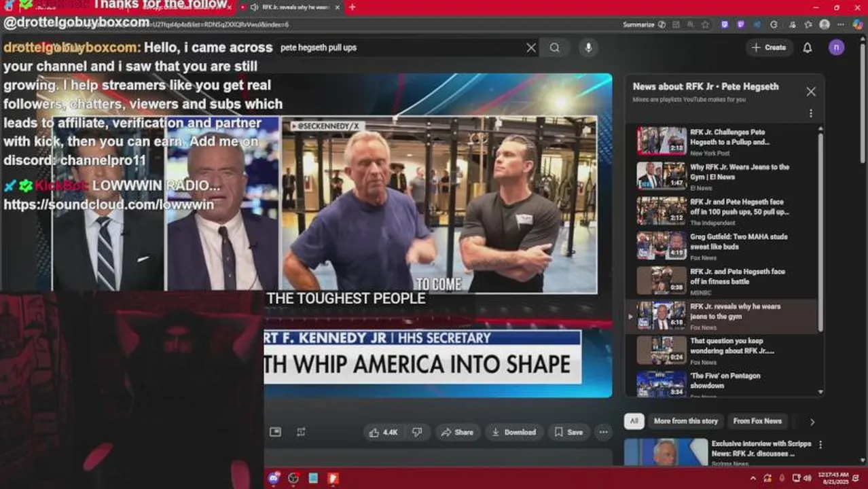Like the video with 4.4K thumbs up
Screen dimensions: 868x489
[383, 432]
